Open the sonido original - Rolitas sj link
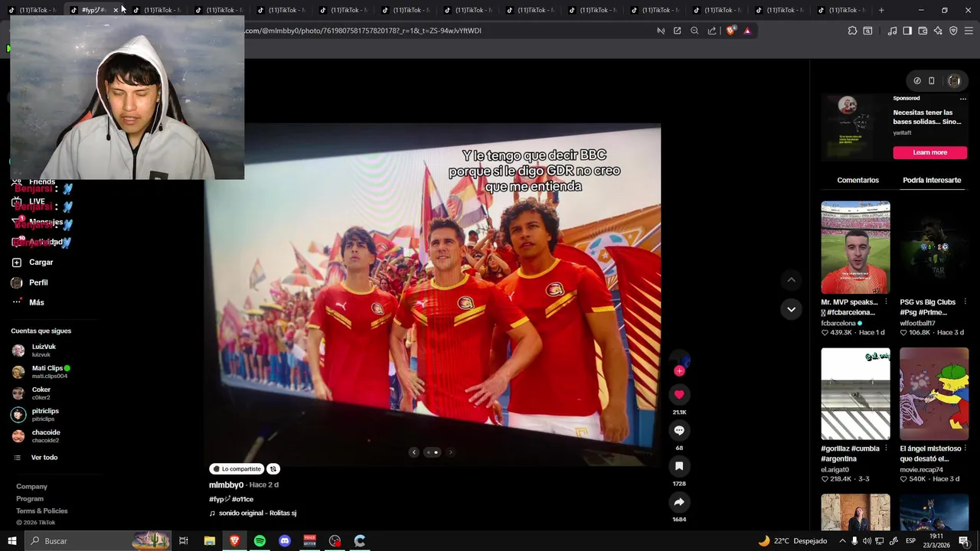This screenshot has width=980, height=551. point(257,513)
